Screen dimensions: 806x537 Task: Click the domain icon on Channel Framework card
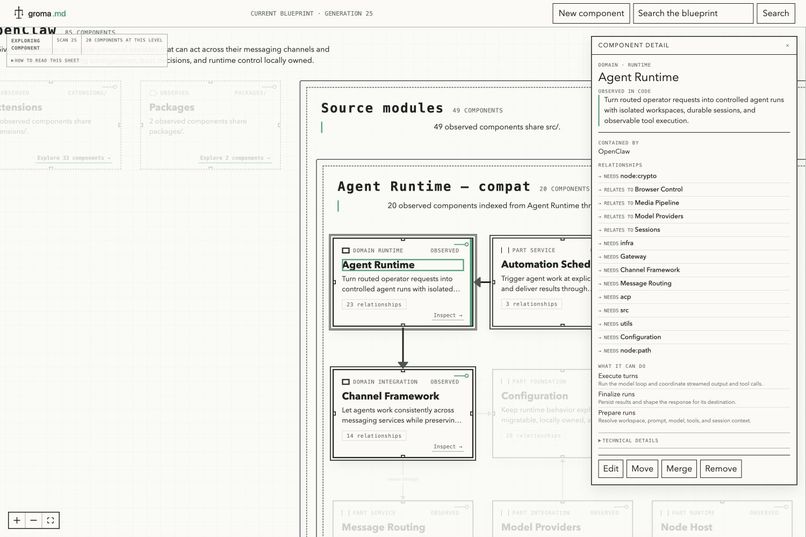346,382
